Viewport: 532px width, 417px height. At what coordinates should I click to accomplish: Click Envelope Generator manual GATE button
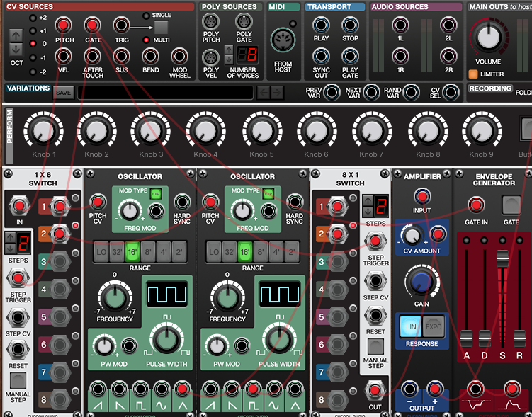[x=511, y=205]
